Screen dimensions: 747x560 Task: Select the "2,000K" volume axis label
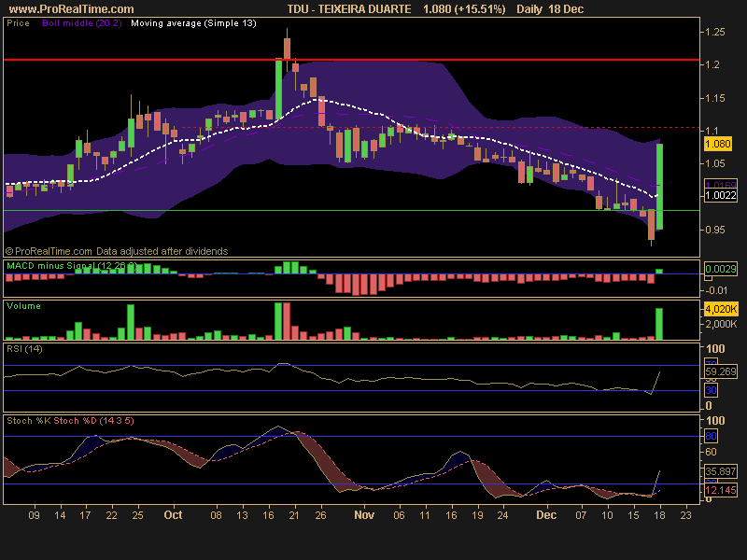721,324
